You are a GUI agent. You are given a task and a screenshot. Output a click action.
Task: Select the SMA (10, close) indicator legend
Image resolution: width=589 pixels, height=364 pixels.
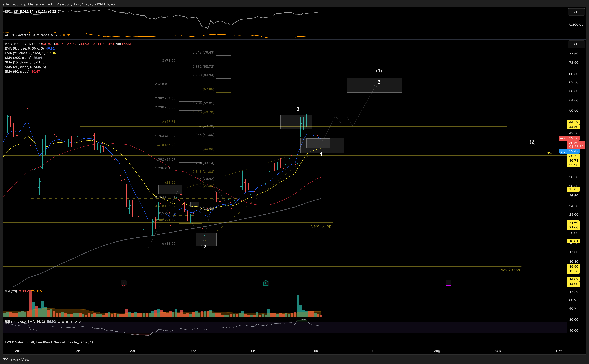click(25, 62)
